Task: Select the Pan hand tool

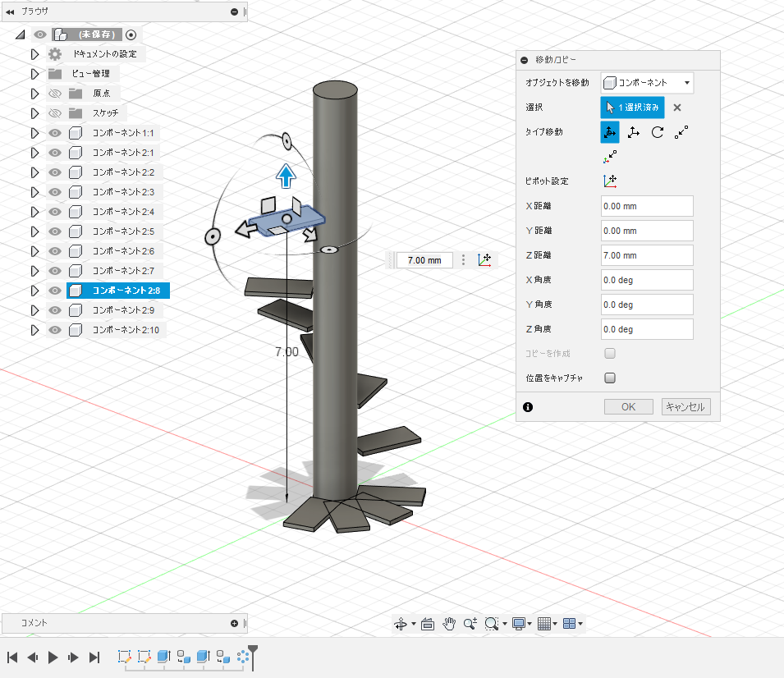Action: (449, 624)
